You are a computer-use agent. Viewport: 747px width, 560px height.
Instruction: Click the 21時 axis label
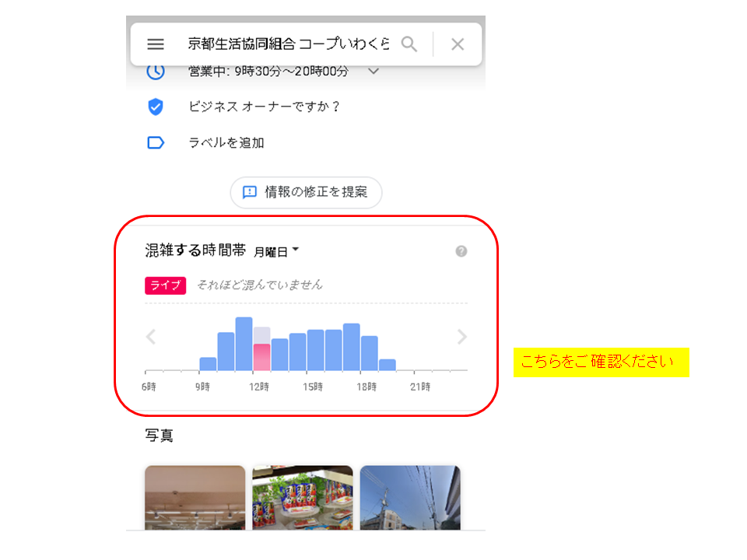click(x=420, y=387)
